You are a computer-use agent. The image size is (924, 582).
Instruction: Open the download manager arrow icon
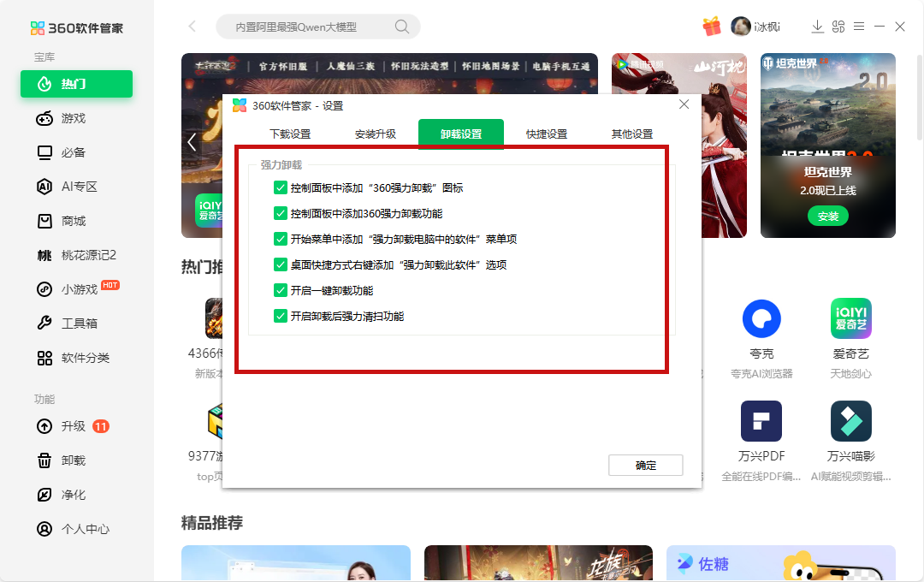817,27
